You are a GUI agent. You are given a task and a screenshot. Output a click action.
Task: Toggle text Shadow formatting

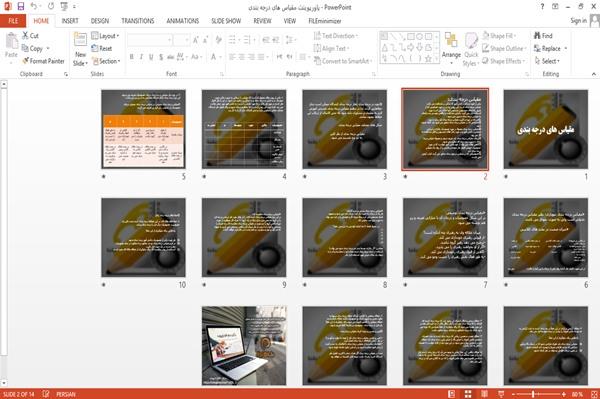(161, 57)
